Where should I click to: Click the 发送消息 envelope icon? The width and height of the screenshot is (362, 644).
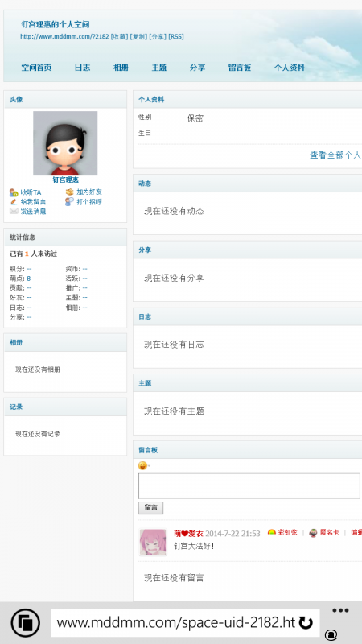pyautogui.click(x=14, y=211)
